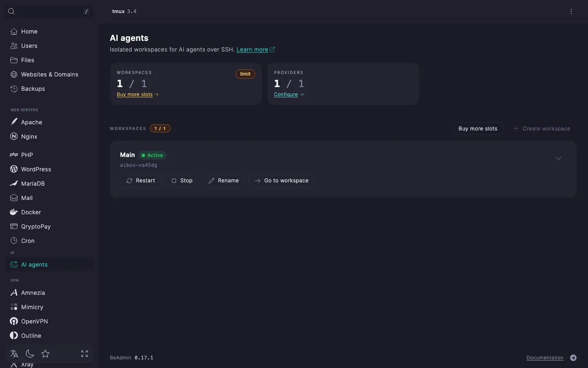Viewport: 588px width, 368px height.
Task: Toggle dark mode moon icon
Action: click(x=30, y=354)
